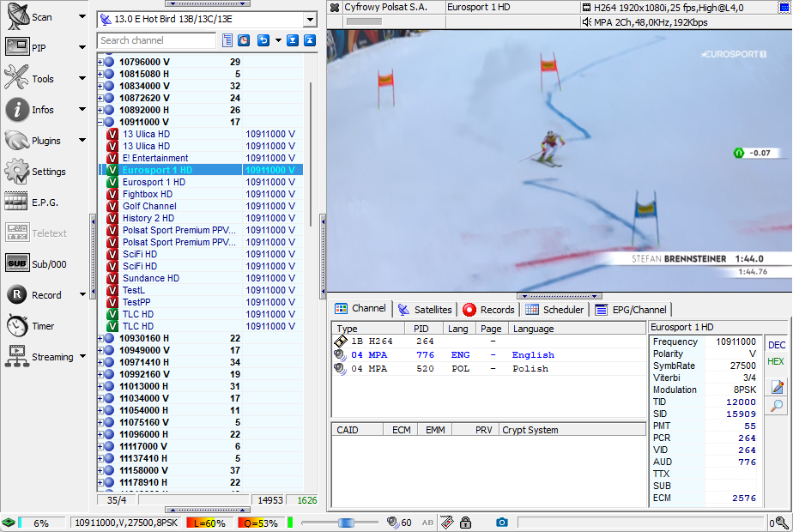Toggle the AB indicator in the status bar
The height and width of the screenshot is (532, 793).
427,523
